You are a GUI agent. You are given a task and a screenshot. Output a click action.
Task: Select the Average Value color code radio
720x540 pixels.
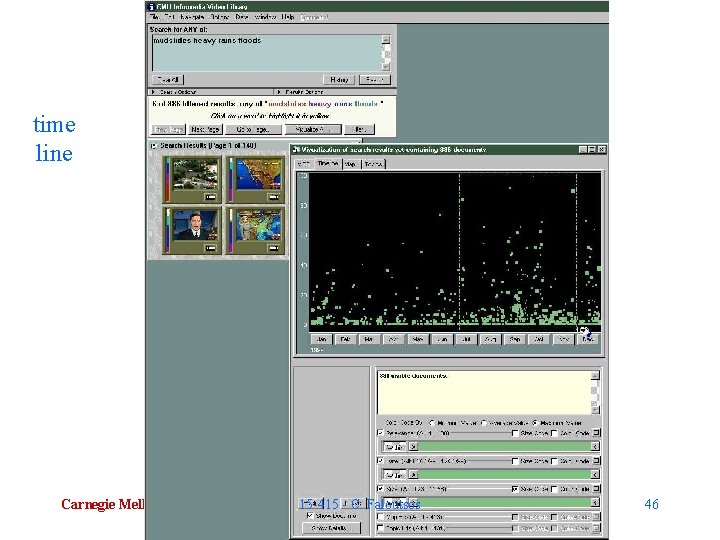tap(484, 422)
